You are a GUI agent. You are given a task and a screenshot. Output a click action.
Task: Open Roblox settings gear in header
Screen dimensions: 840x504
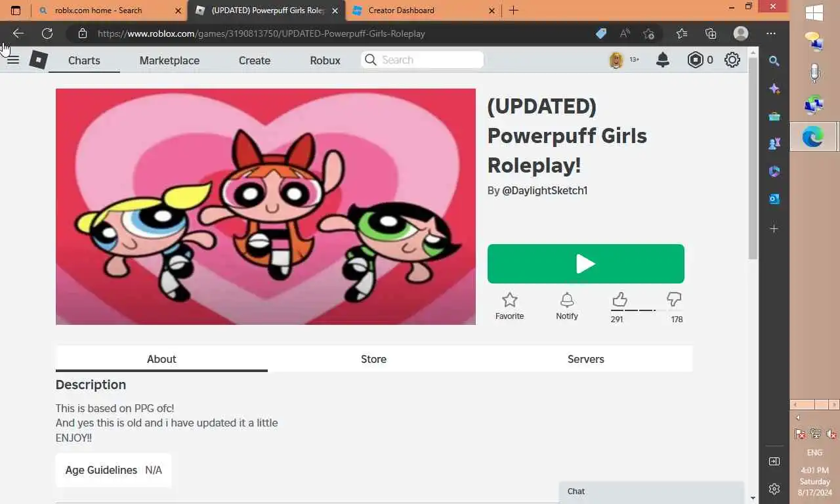pyautogui.click(x=732, y=60)
